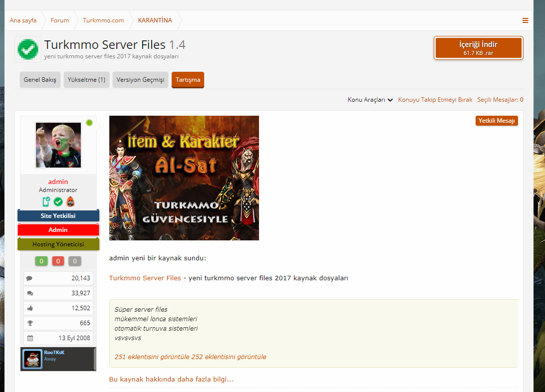This screenshot has height=392, width=545.
Task: Click the gray 0 reputation counter
Action: 75,261
